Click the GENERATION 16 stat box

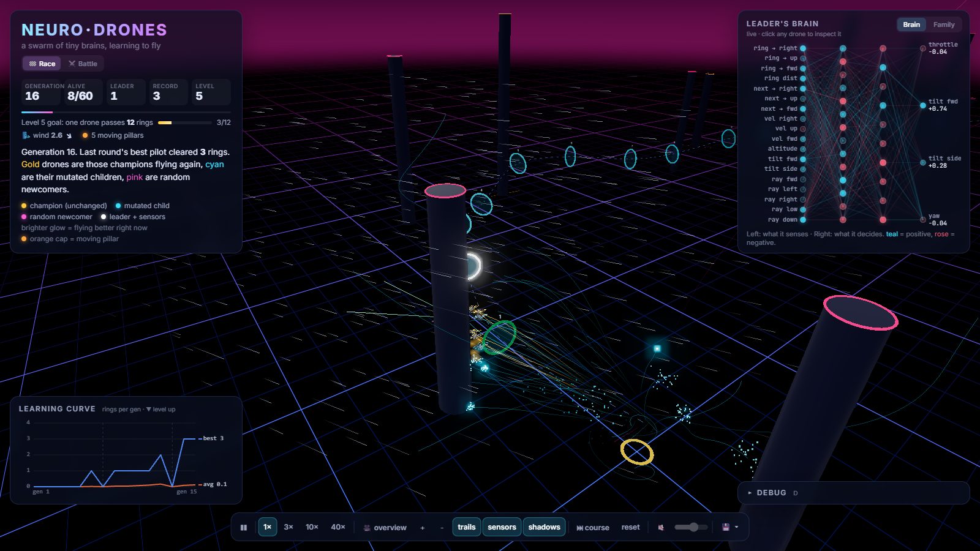pyautogui.click(x=41, y=92)
